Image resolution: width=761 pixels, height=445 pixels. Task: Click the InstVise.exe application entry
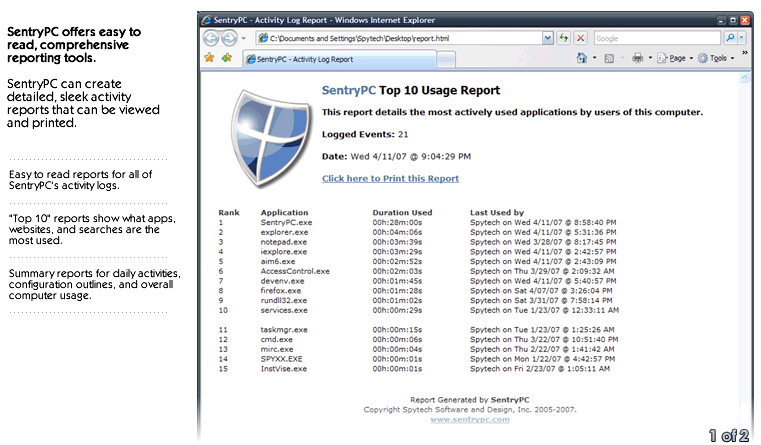284,369
